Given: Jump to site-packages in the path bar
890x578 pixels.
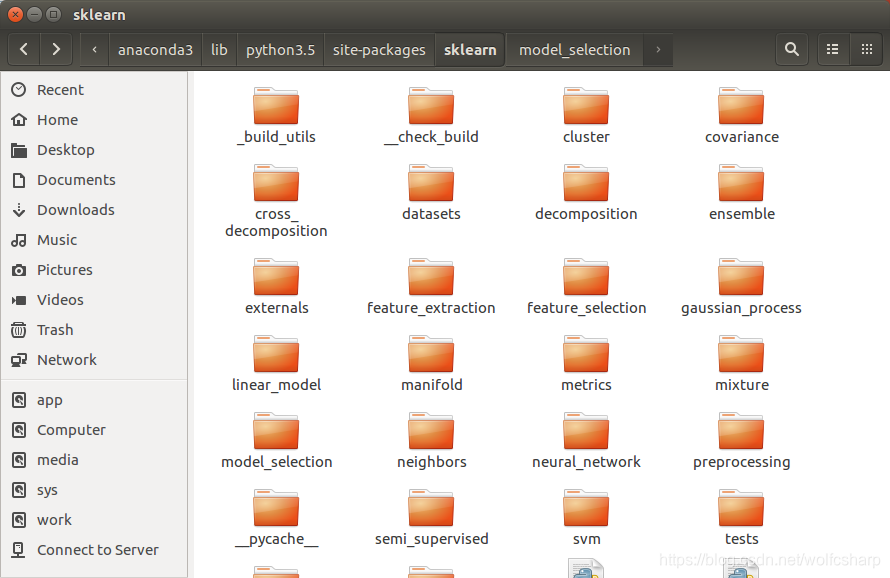Looking at the screenshot, I should [379, 50].
